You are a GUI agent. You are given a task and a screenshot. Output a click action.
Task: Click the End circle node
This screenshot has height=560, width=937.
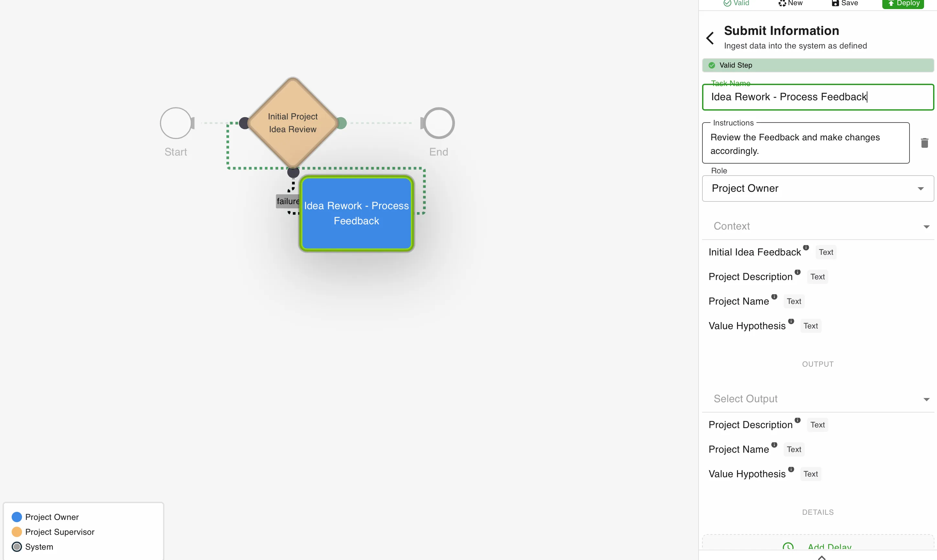[x=439, y=123]
